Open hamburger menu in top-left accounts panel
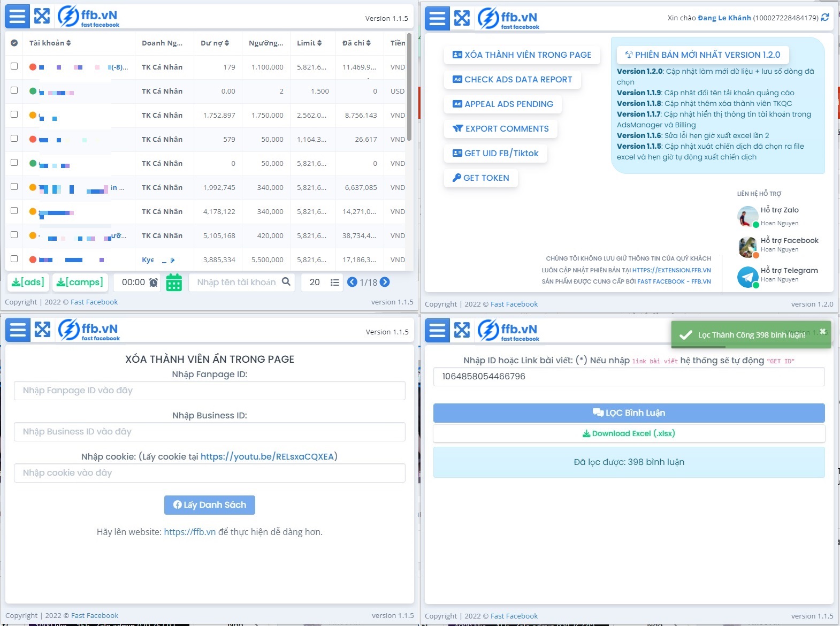Screen dimensions: 840x626 [17, 17]
